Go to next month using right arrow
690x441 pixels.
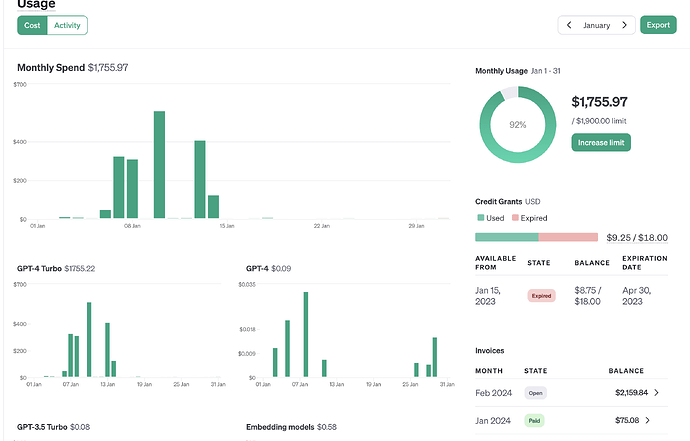[624, 25]
